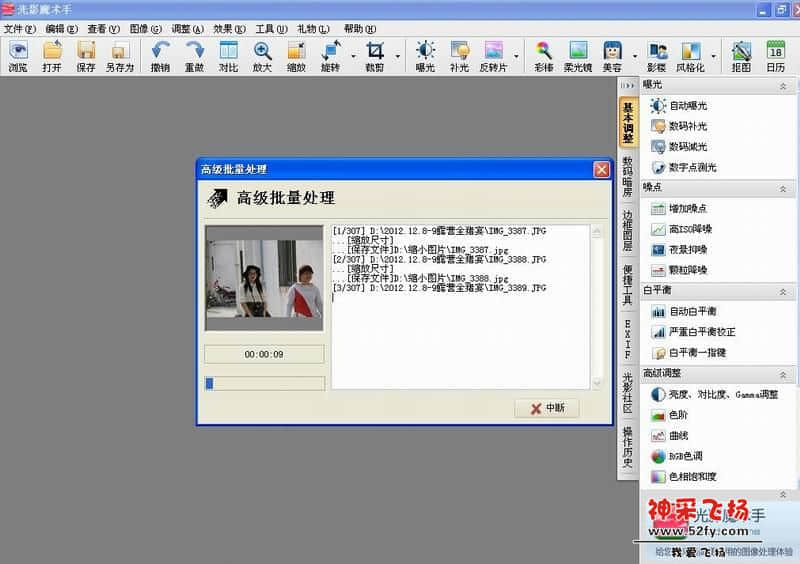Open the dropdown arrow next to 旋转

pyautogui.click(x=354, y=56)
